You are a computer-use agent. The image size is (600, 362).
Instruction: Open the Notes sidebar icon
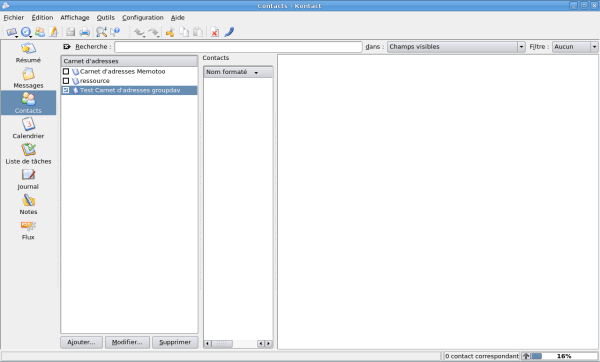pos(28,204)
